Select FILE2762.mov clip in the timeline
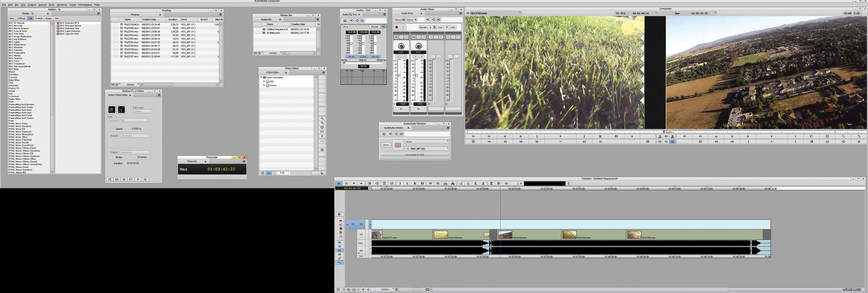 pyautogui.click(x=593, y=235)
